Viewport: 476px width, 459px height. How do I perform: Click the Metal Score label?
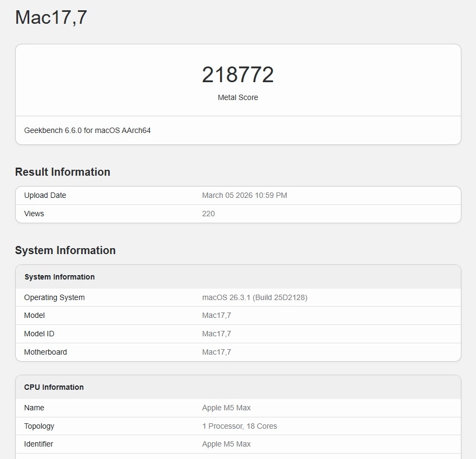click(238, 98)
